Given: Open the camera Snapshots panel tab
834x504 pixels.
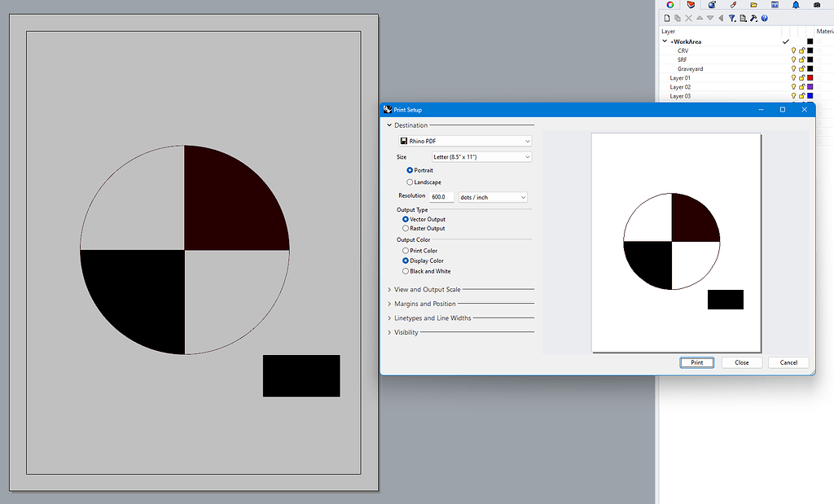Looking at the screenshot, I should pos(817,5).
